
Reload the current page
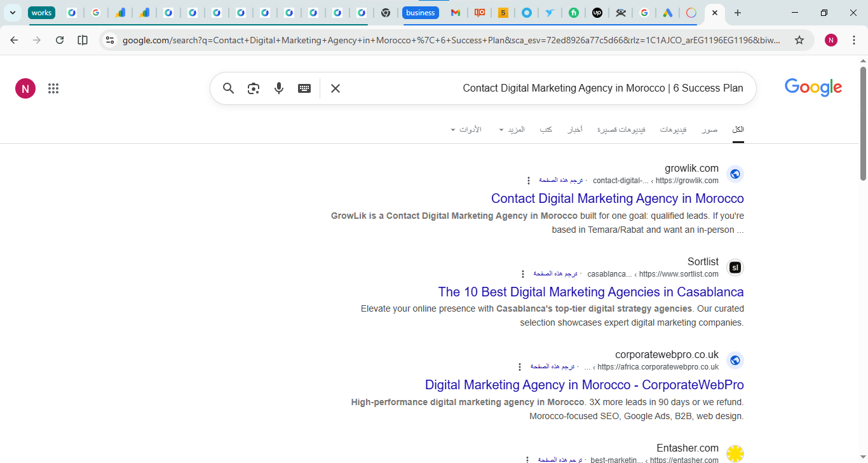tap(59, 39)
